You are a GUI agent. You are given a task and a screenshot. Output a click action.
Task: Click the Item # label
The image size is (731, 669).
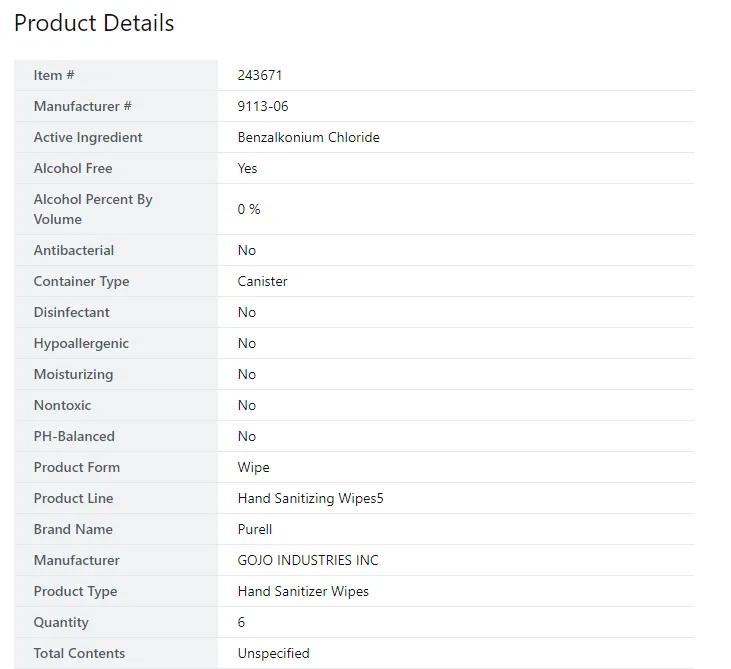(x=54, y=75)
